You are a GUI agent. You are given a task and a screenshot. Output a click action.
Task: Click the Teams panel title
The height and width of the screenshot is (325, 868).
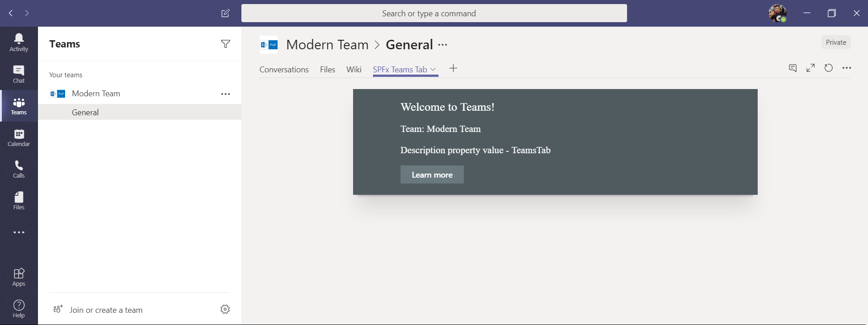(65, 44)
